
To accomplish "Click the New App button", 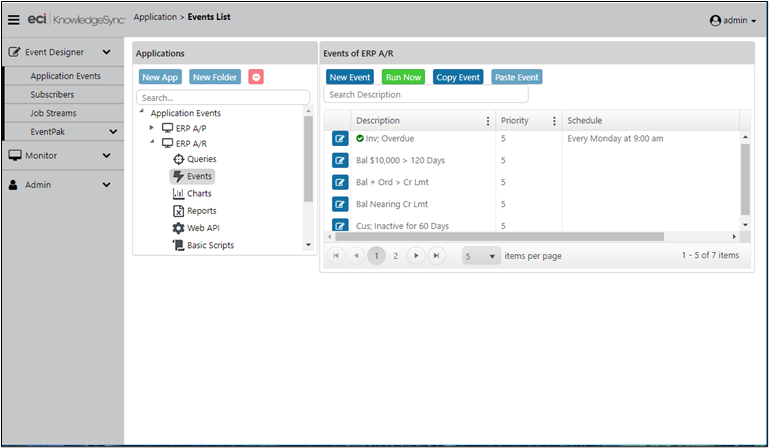I will tap(160, 77).
